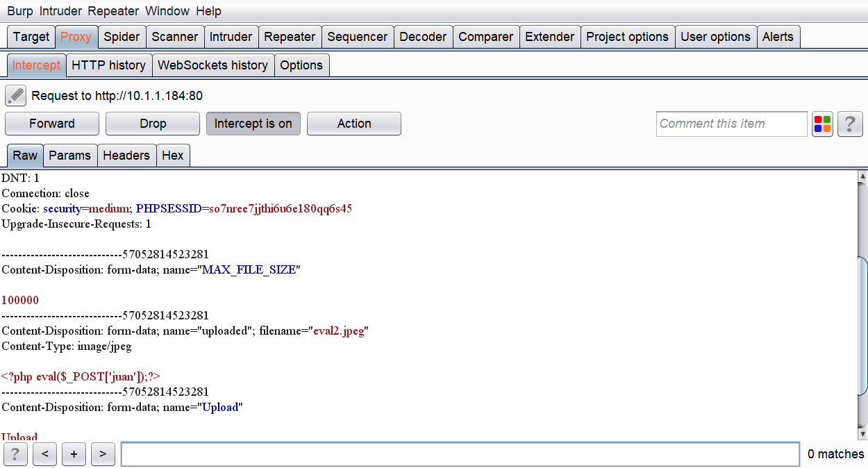Viewport: 868px width, 468px height.
Task: Open the Extender tab
Action: [550, 37]
